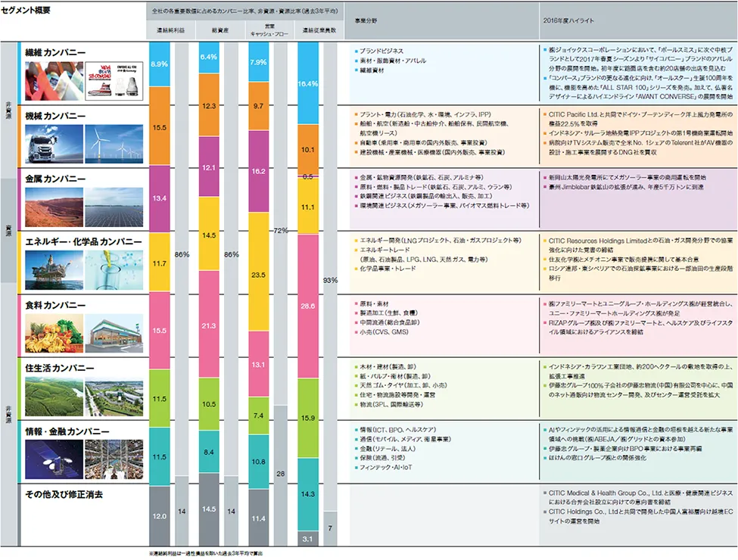Click the 保険(流通、引受) bullet item

point(380,458)
